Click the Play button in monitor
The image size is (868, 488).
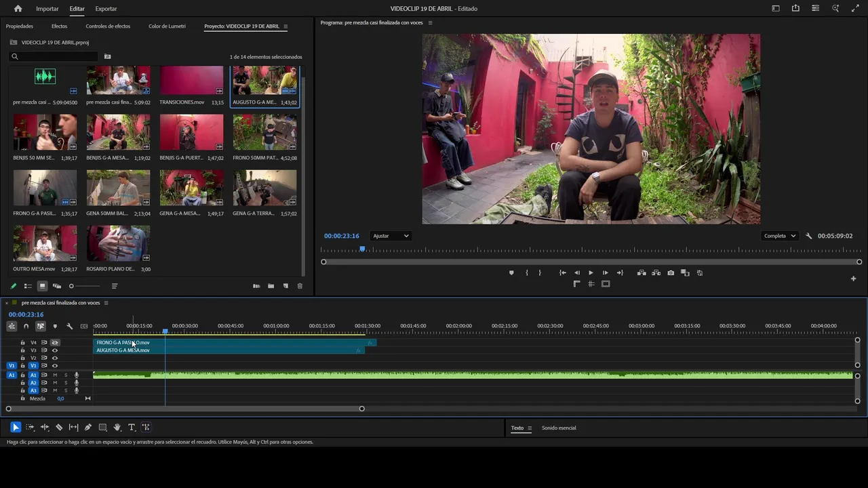click(591, 273)
